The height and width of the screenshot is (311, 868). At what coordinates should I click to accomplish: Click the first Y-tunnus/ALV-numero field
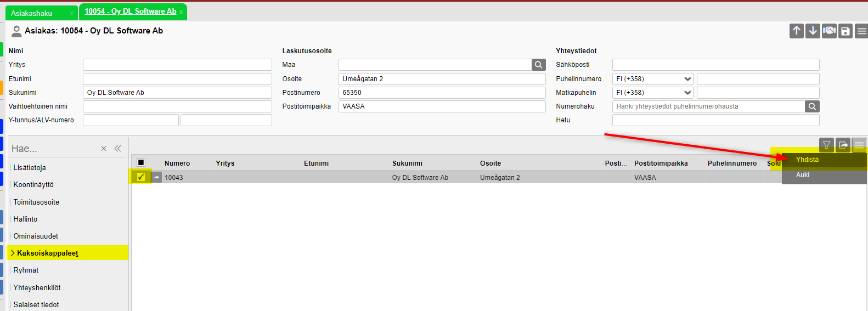pyautogui.click(x=131, y=120)
